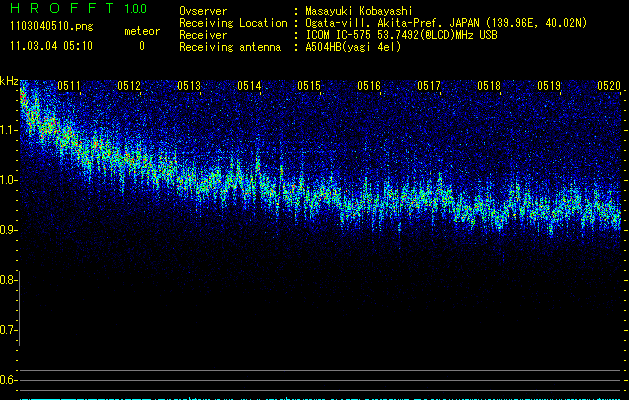Screen dimensions: 629x400
Task: Click the Receiving Location label
Action: point(233,23)
